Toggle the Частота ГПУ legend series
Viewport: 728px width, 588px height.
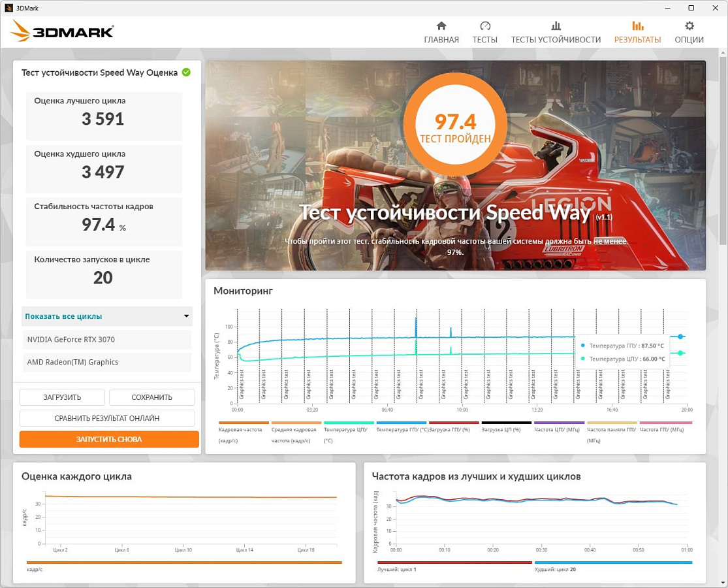point(665,427)
